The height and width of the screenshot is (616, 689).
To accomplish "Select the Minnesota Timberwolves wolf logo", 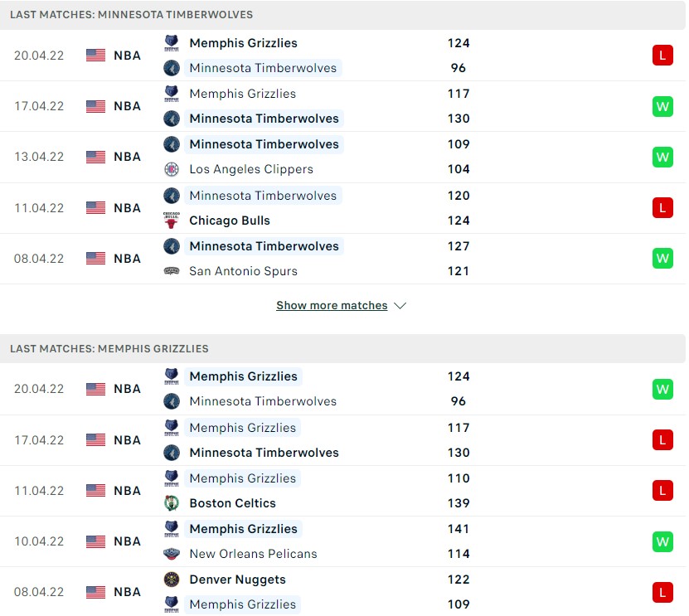I will (x=172, y=68).
